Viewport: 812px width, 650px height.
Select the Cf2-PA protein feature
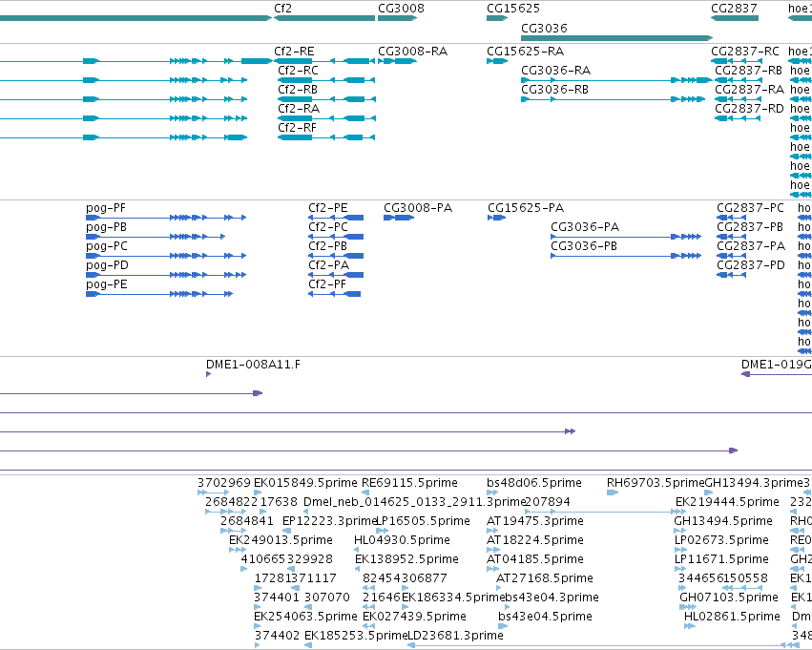click(x=336, y=275)
